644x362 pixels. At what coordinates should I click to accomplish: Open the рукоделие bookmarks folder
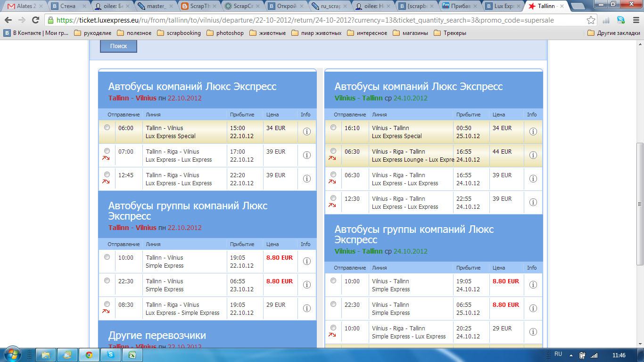tap(93, 33)
